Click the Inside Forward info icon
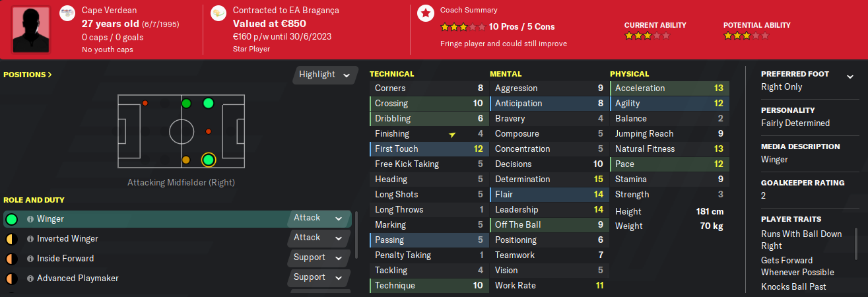 (30, 259)
